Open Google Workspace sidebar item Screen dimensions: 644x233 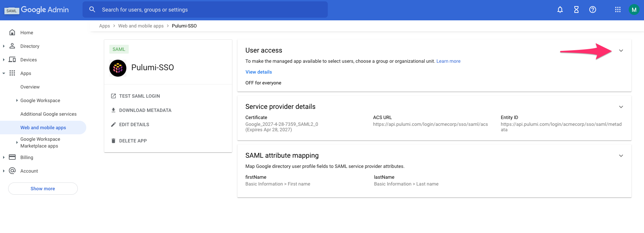pyautogui.click(x=40, y=100)
